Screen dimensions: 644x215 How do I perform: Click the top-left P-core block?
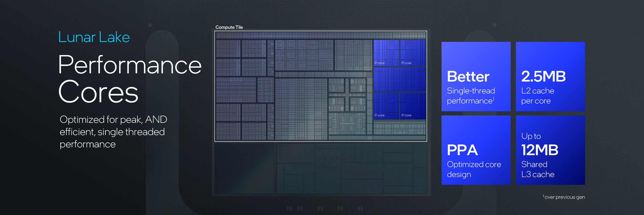point(386,53)
